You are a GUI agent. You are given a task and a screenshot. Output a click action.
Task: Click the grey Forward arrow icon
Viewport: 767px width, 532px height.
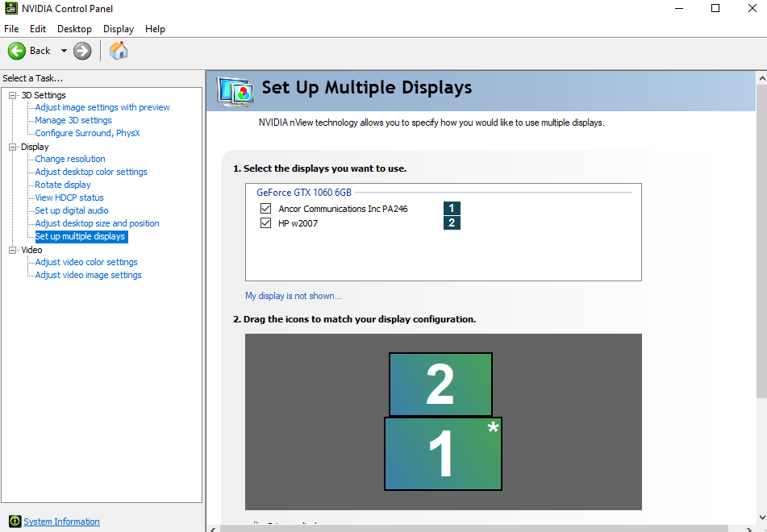point(82,51)
